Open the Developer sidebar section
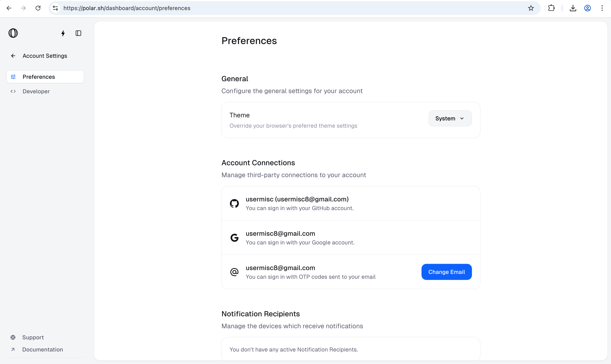 36,91
